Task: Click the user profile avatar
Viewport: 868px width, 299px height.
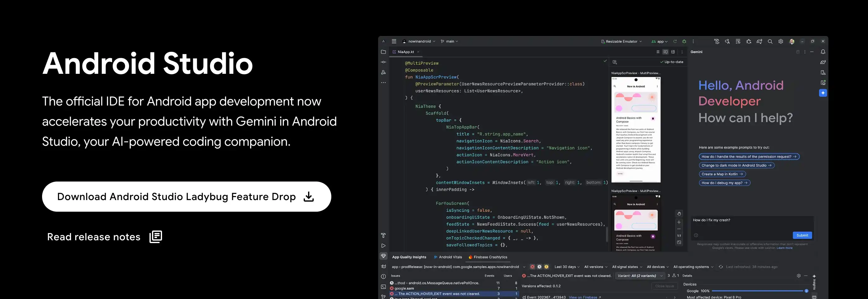Action: pyautogui.click(x=792, y=41)
